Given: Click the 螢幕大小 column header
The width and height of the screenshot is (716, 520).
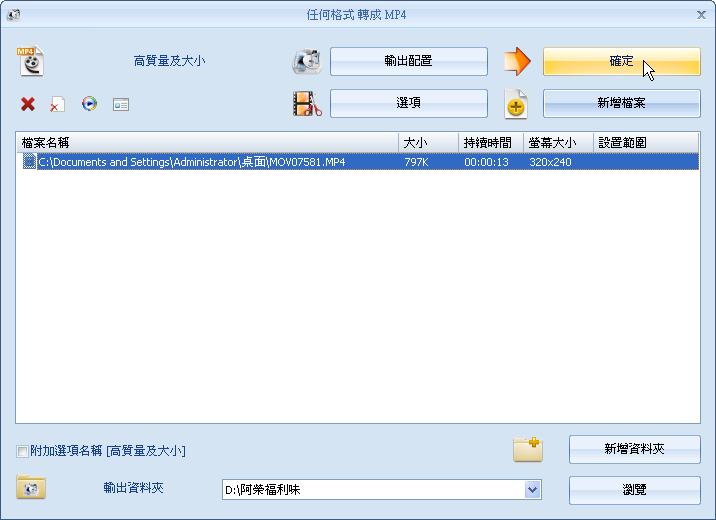Looking at the screenshot, I should (x=558, y=143).
